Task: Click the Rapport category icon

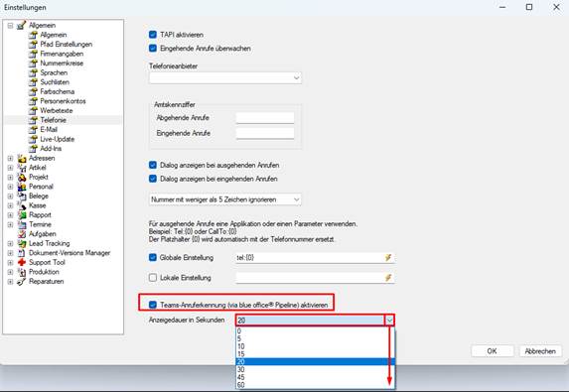Action: tap(22, 215)
